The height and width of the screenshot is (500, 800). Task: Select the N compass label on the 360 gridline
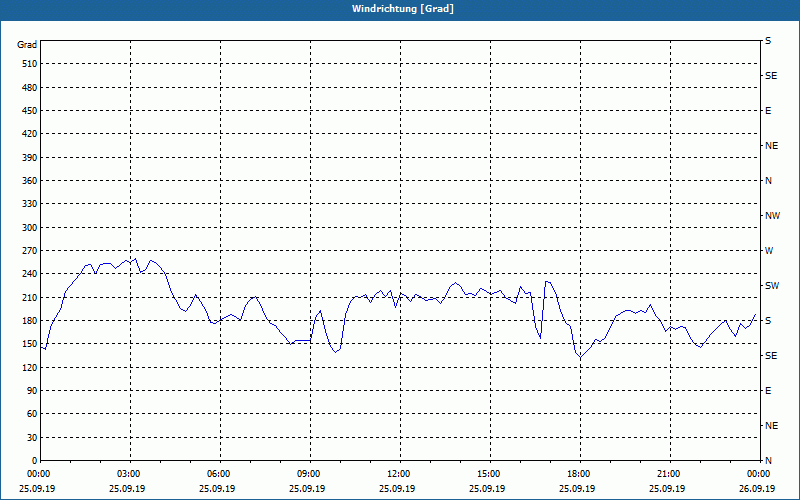pyautogui.click(x=768, y=181)
